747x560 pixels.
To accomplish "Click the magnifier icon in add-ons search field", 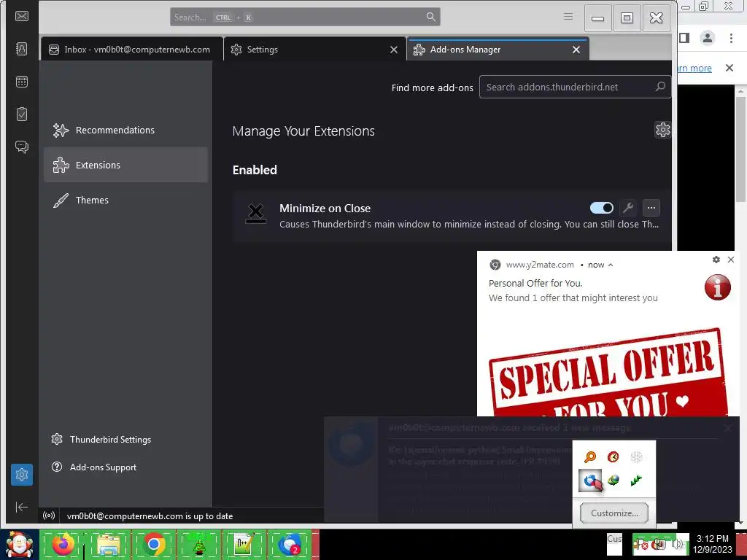I will pos(660,87).
